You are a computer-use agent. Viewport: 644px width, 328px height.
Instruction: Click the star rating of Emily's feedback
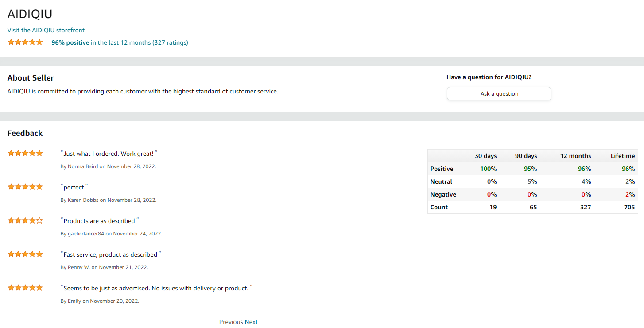25,288
